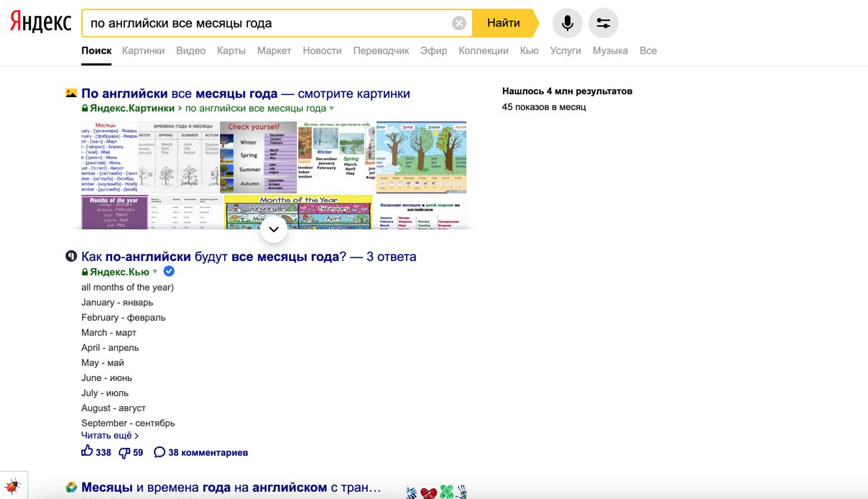Expand the image results with the down chevron
This screenshot has height=499, width=868.
(274, 229)
